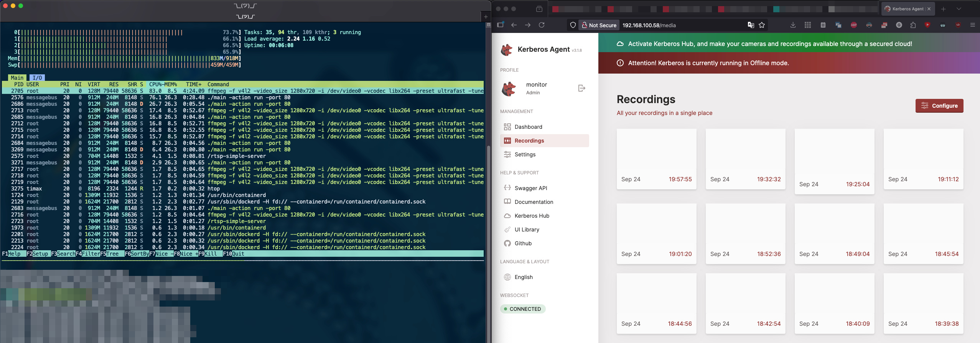Click F2 Setup in htop footer
Viewport: 980px width, 343px height.
[x=39, y=254]
